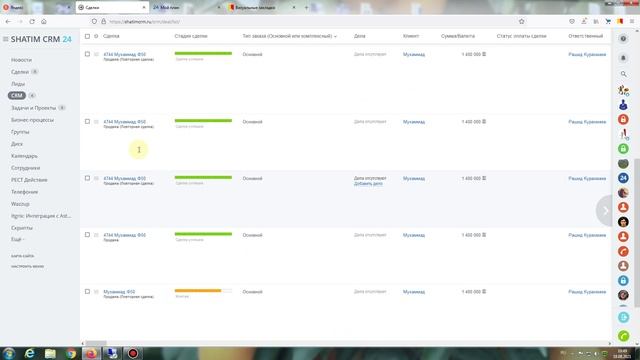Open a new browser tab with plus
The width and height of the screenshot is (640, 360).
pos(306,7)
